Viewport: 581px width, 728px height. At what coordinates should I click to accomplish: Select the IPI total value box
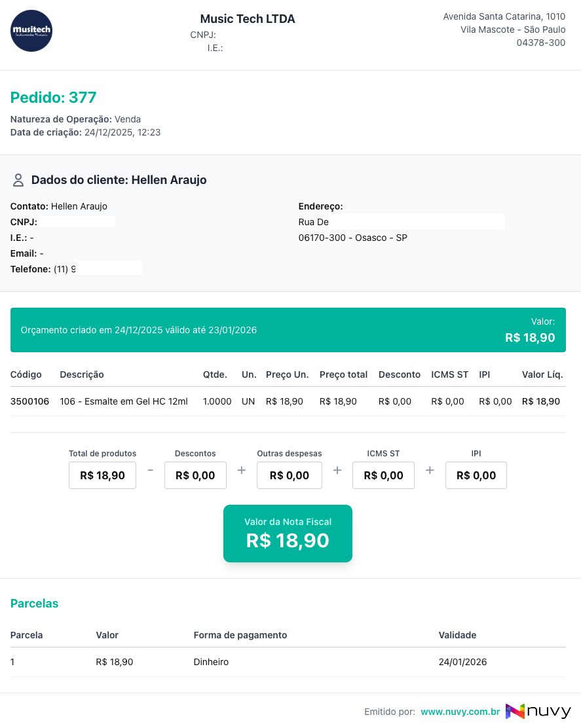tap(476, 475)
